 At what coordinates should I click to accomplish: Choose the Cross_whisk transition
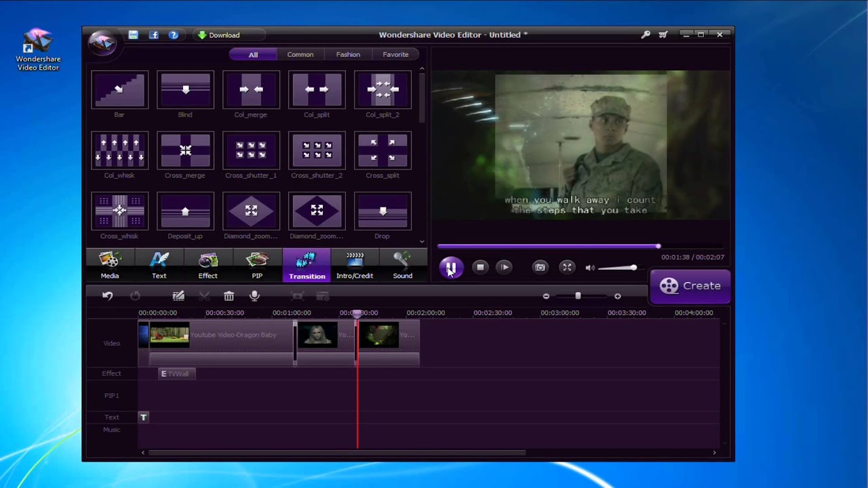(119, 211)
